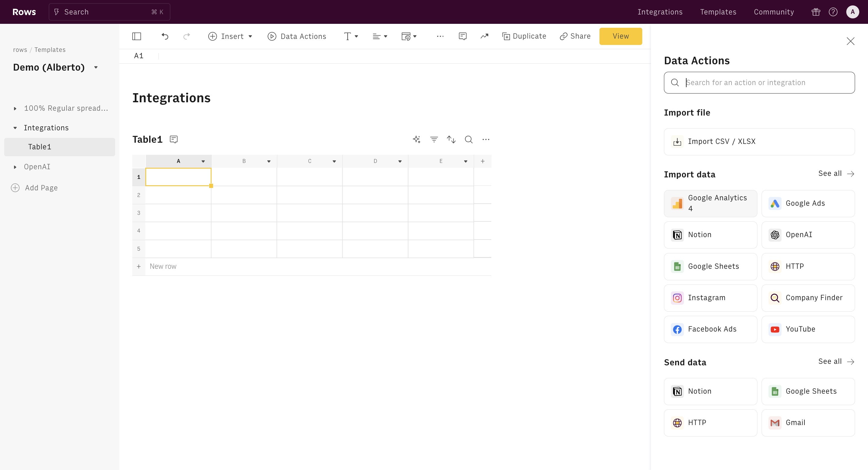Open the Insert dropdown menu
The width and height of the screenshot is (868, 470).
click(231, 37)
